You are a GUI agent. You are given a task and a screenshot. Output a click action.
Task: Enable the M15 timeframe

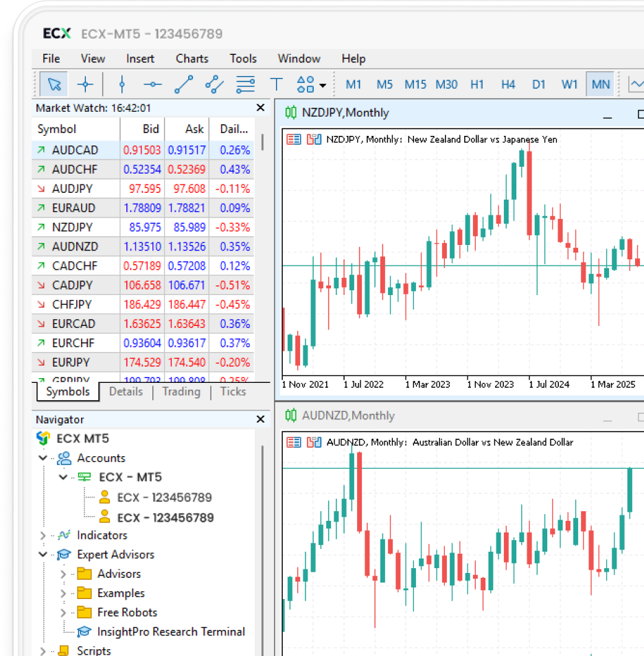[x=415, y=84]
